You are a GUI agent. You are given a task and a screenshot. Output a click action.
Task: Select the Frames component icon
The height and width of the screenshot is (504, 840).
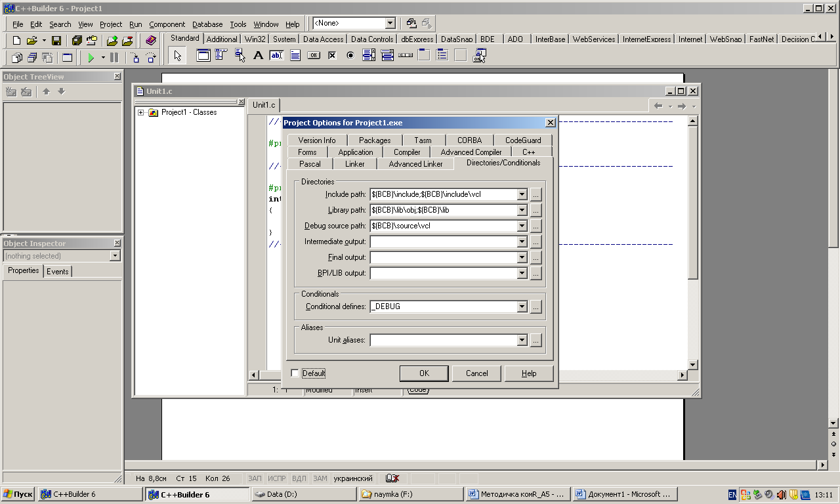click(x=203, y=55)
